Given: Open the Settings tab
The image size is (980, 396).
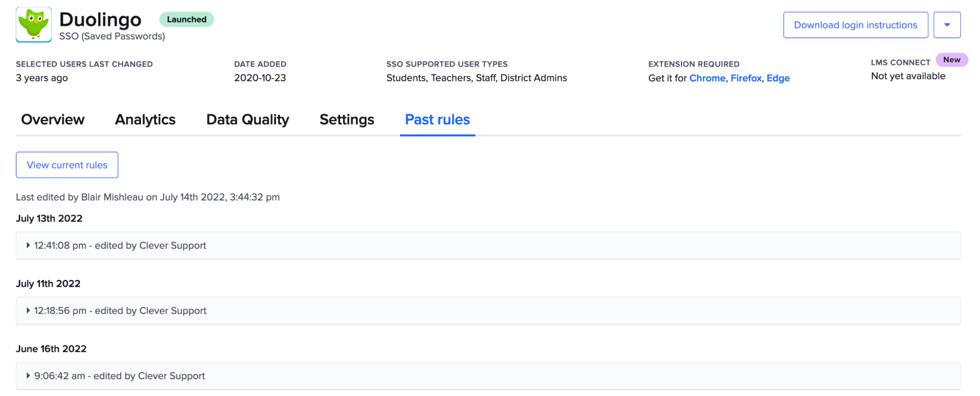Looking at the screenshot, I should point(346,119).
